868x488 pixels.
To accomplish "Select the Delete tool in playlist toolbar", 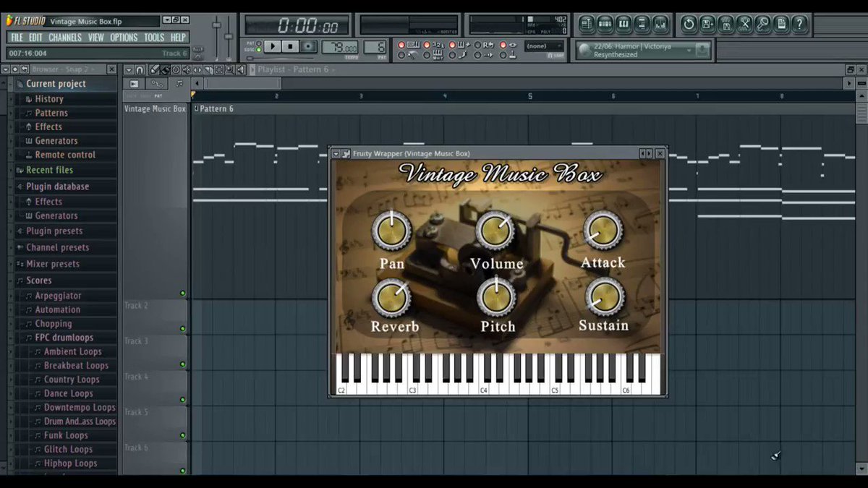I will (176, 70).
